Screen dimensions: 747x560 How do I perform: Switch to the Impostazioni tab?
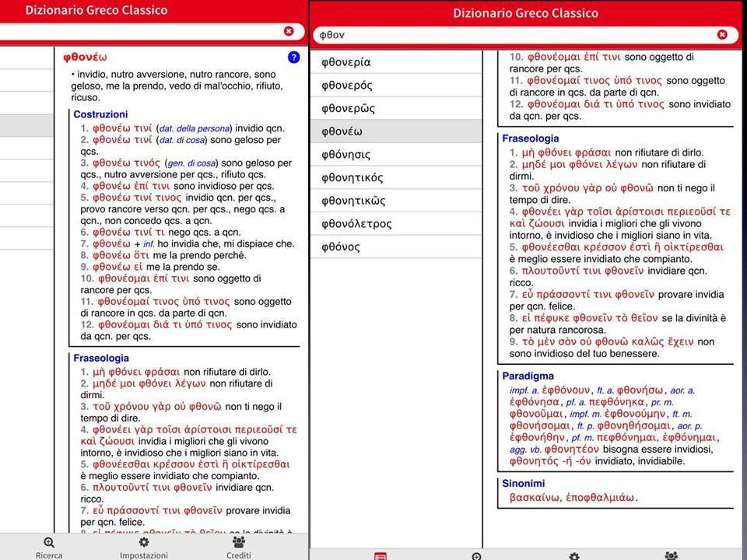144,548
